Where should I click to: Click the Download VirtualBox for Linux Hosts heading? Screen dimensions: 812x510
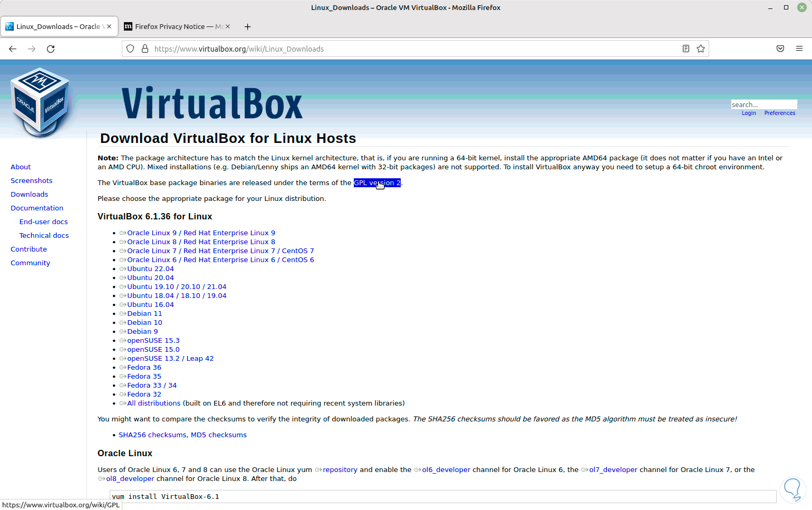coord(228,138)
